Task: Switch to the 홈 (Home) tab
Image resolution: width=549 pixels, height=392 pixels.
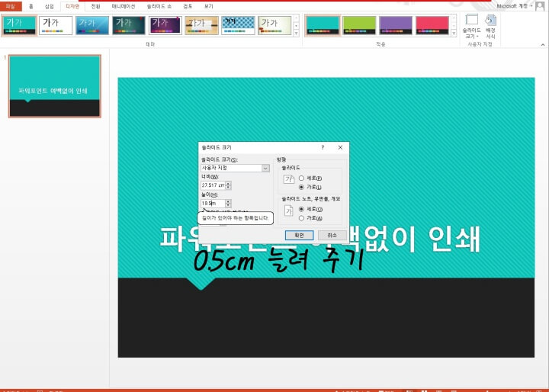Action: pyautogui.click(x=30, y=6)
